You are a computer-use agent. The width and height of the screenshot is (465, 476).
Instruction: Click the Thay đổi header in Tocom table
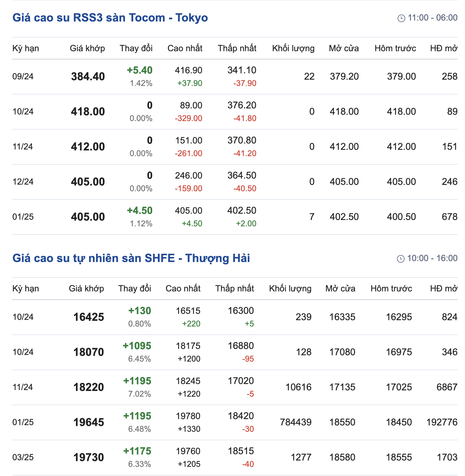136,48
